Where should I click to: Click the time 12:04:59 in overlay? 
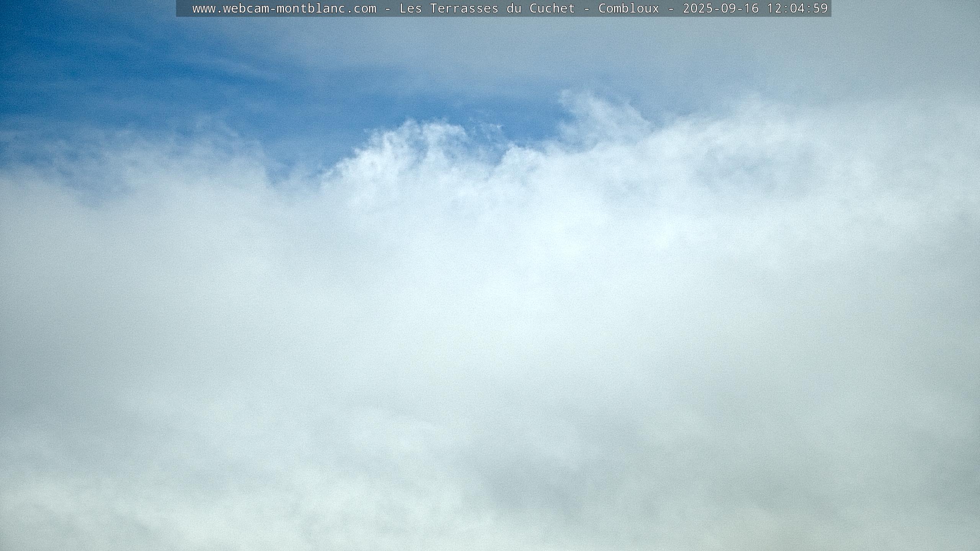[797, 8]
